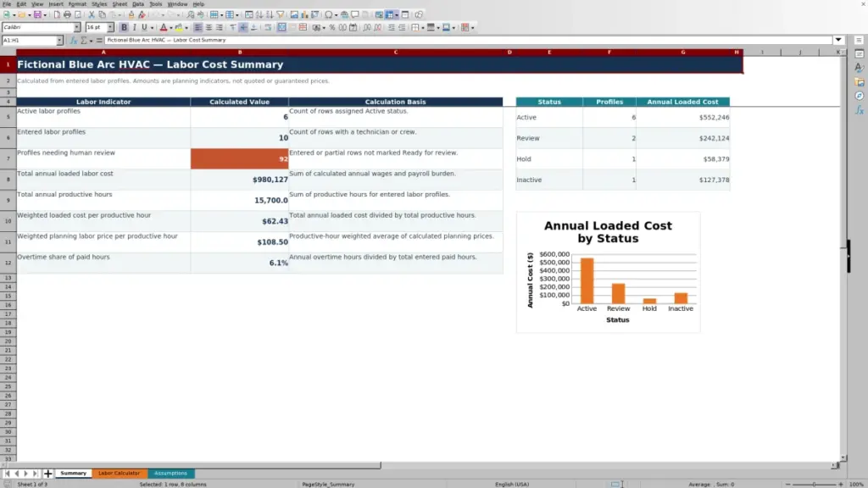This screenshot has height=488, width=868.
Task: Open the Gallery panel in the sidebar
Action: (x=860, y=82)
